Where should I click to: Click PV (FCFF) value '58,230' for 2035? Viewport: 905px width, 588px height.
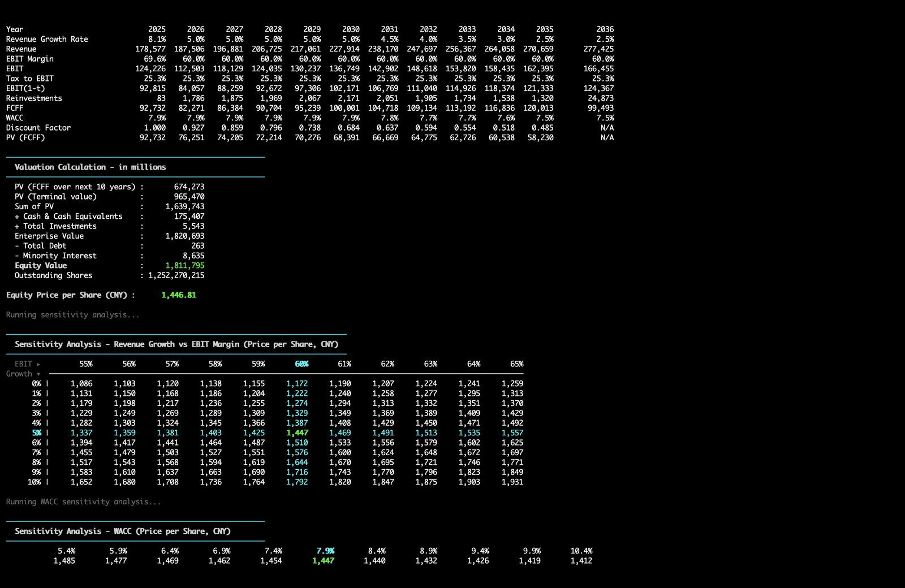540,137
